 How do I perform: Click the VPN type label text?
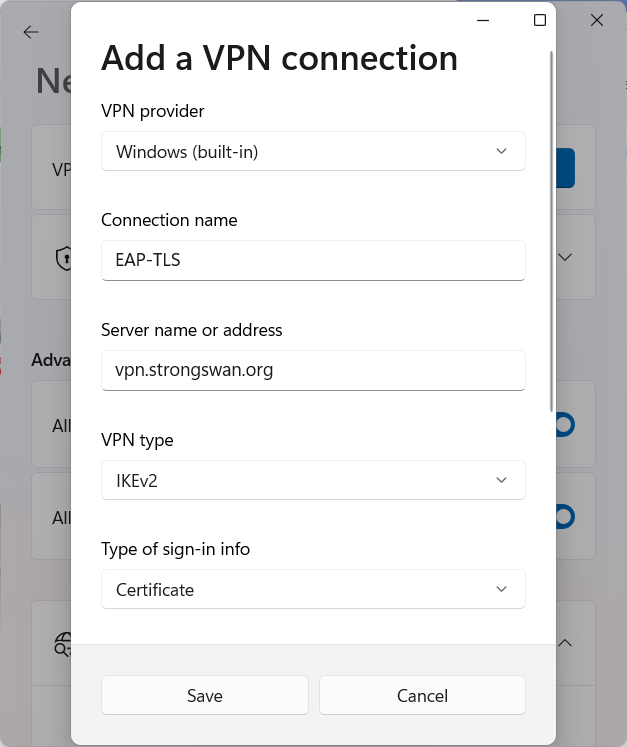(137, 440)
